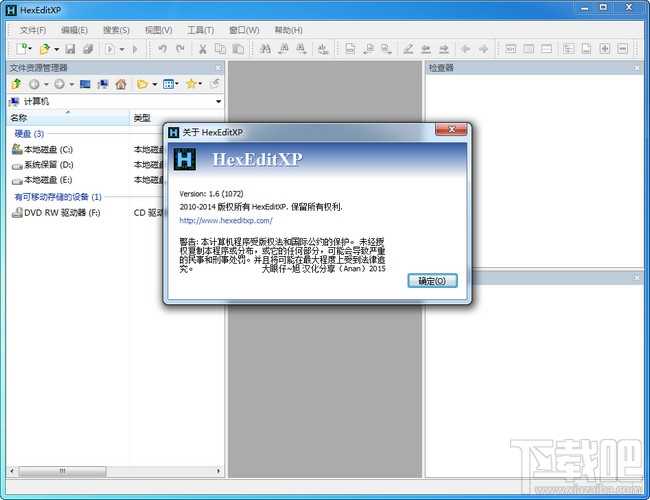Click the tree structure view toolbar icon
This screenshot has width=650, height=500.
(569, 49)
